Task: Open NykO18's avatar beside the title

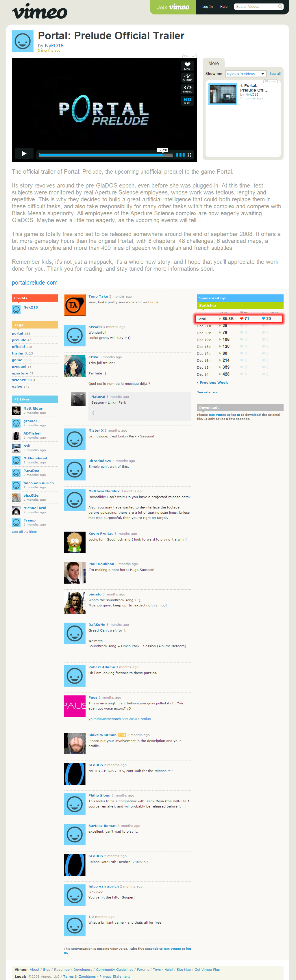Action: (23, 41)
